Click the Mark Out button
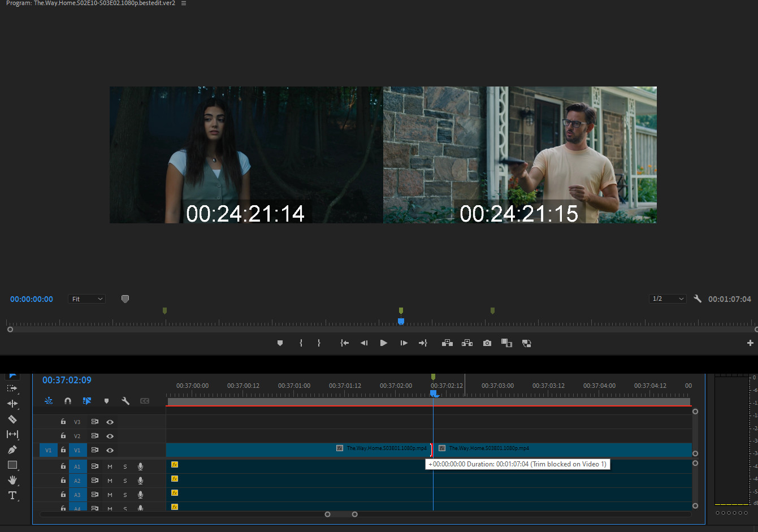 tap(319, 343)
